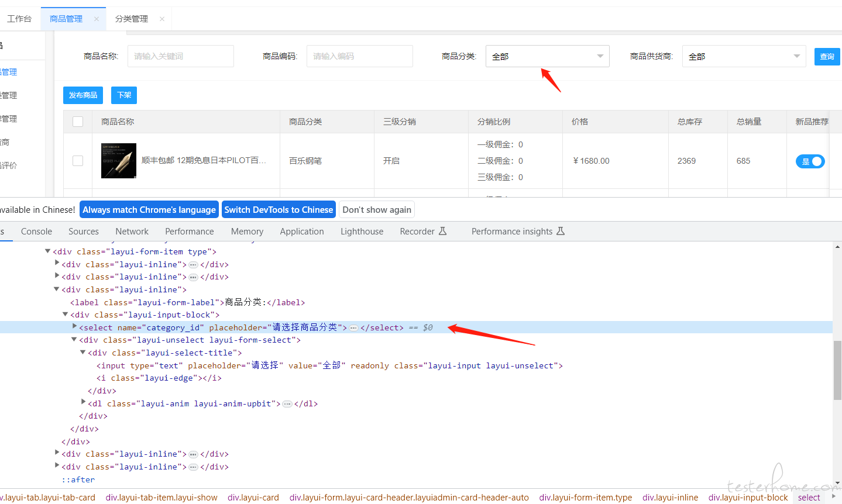Open the Performance insights panel
The width and height of the screenshot is (842, 504).
(512, 232)
